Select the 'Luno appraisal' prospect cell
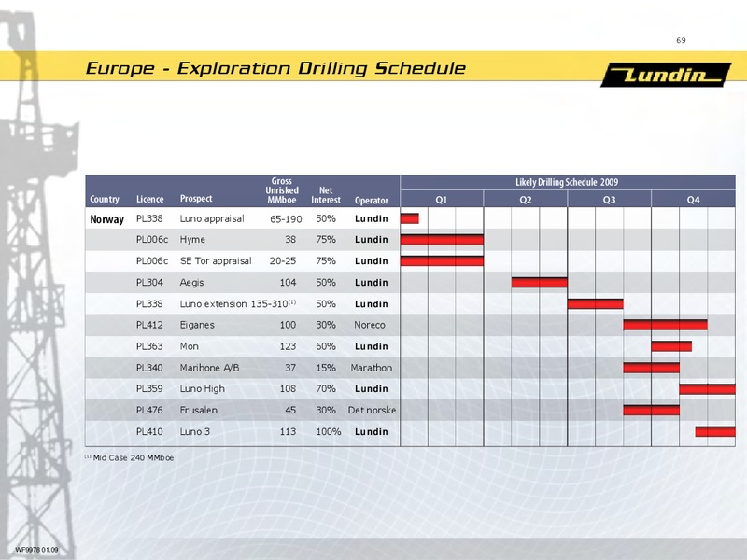Image resolution: width=747 pixels, height=560 pixels. (x=212, y=218)
